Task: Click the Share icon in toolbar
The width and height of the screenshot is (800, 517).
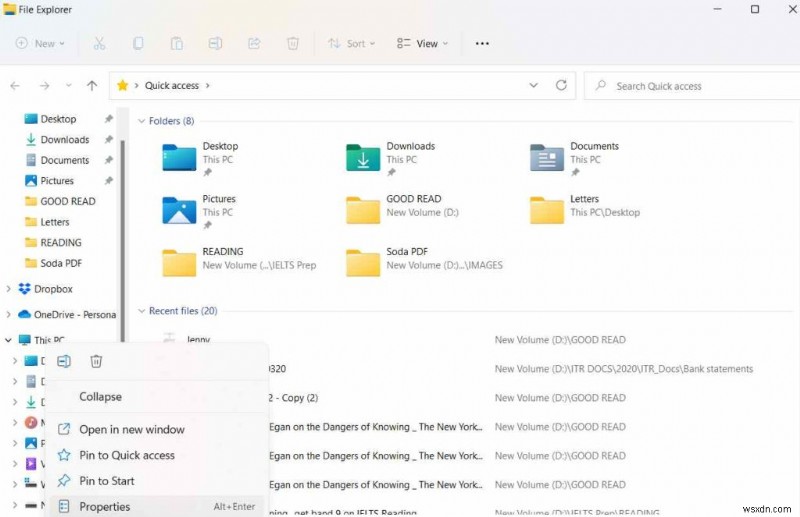Action: [254, 44]
